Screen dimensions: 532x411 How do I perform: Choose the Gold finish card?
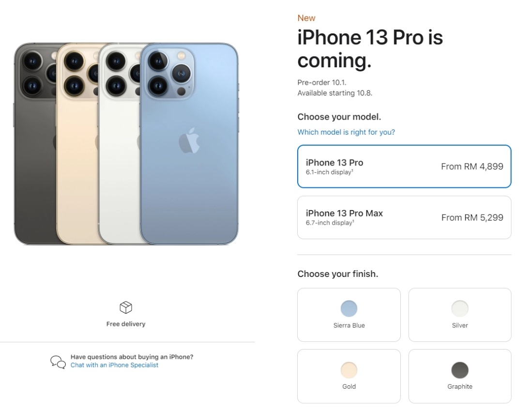point(349,376)
